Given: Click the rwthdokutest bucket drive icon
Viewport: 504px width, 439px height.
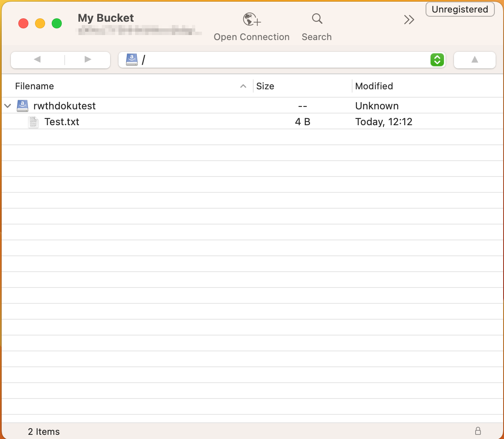Looking at the screenshot, I should click(23, 106).
